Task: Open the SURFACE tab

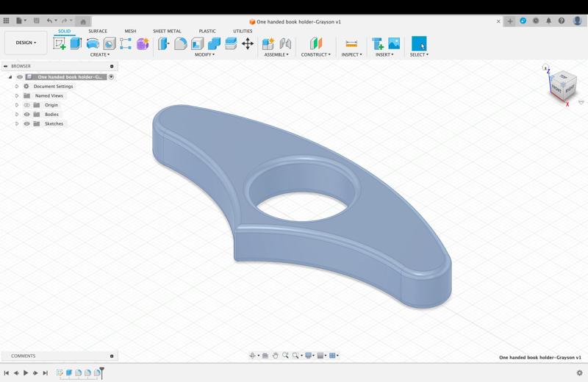Action: (x=98, y=31)
